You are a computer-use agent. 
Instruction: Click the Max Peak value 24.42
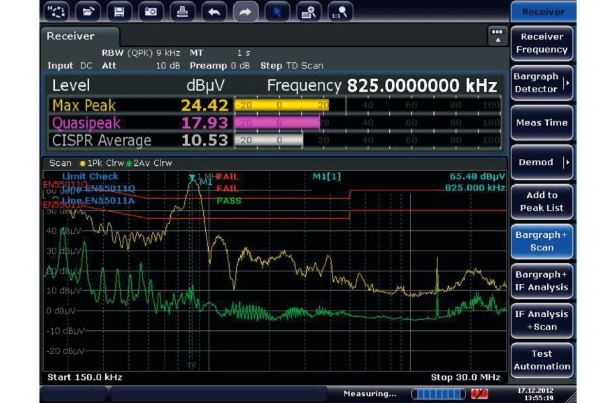[204, 105]
